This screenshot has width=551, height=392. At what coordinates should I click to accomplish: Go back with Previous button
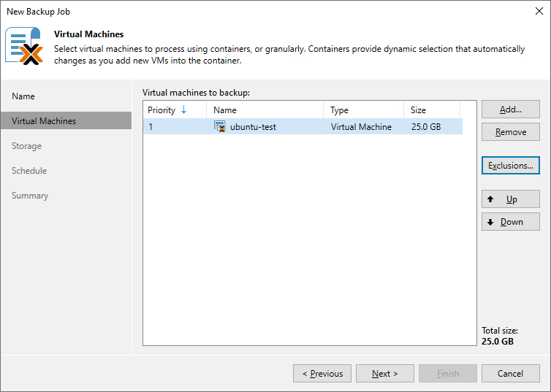pyautogui.click(x=322, y=374)
